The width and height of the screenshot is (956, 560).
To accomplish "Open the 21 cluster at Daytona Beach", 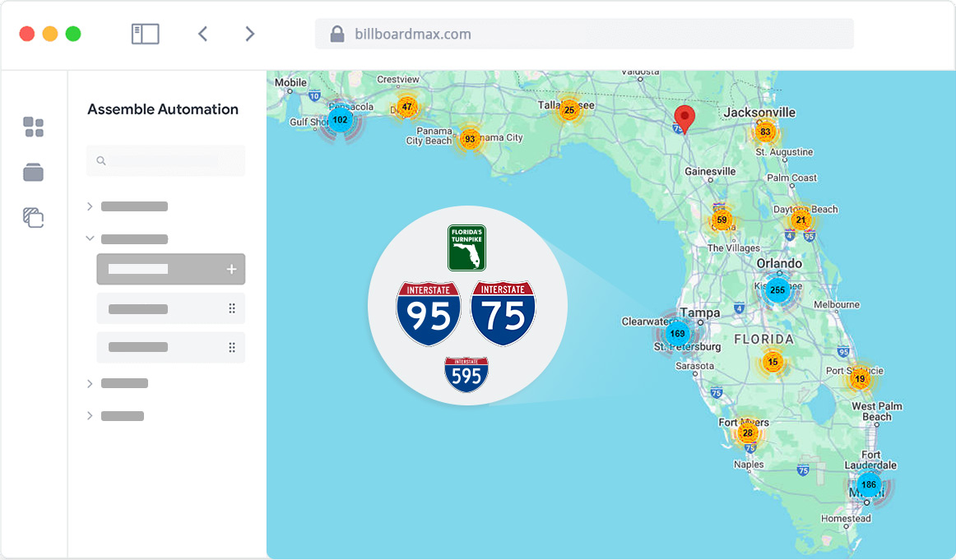I will tap(801, 220).
